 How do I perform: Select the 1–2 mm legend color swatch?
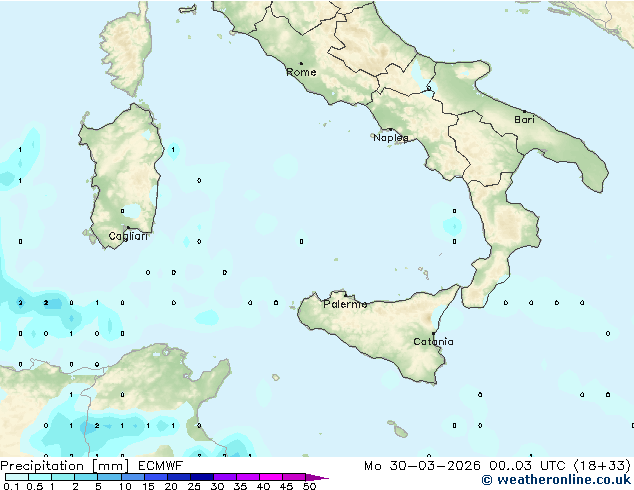point(63,477)
